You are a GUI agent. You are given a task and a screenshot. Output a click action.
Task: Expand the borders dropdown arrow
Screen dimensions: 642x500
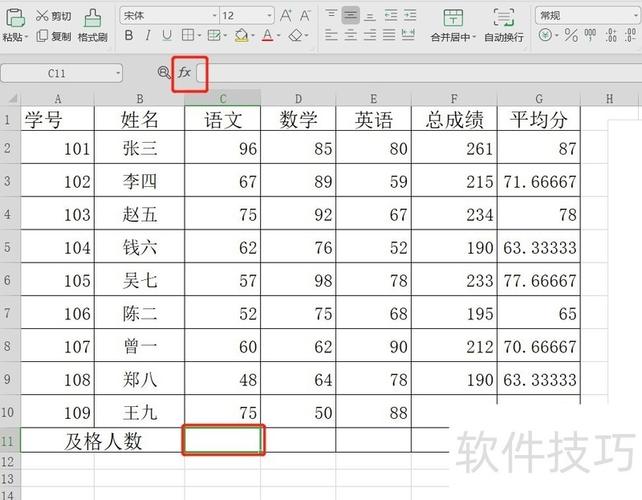[199, 36]
